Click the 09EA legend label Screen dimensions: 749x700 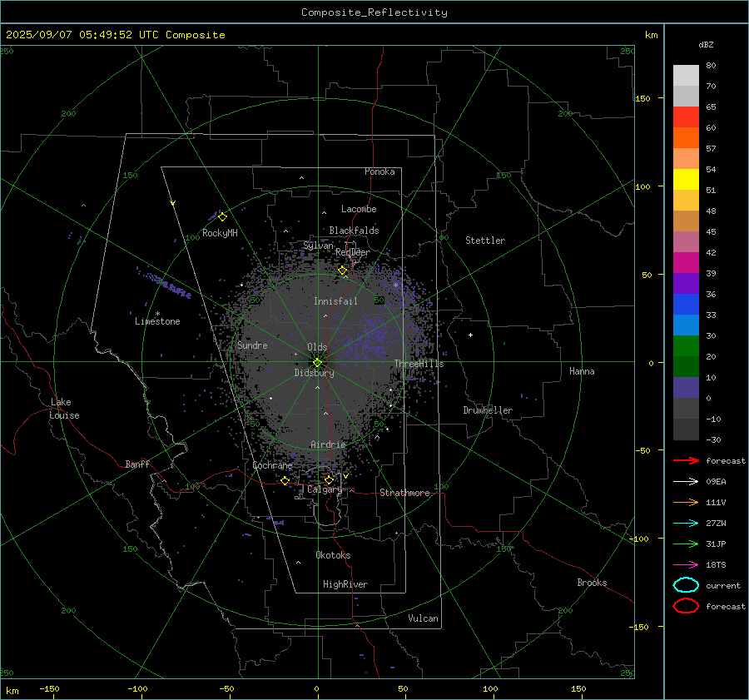point(716,482)
